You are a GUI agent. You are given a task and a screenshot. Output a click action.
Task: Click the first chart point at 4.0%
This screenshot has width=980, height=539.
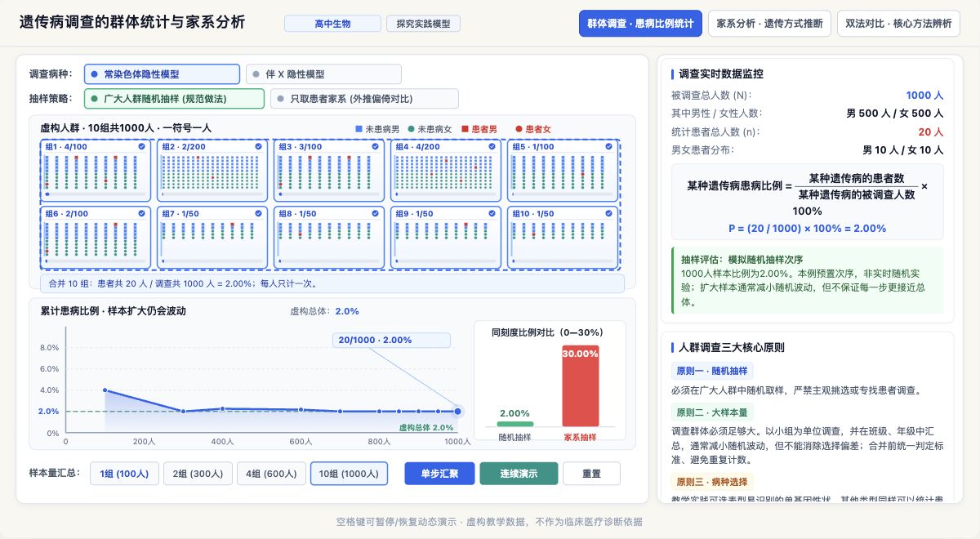pyautogui.click(x=105, y=390)
